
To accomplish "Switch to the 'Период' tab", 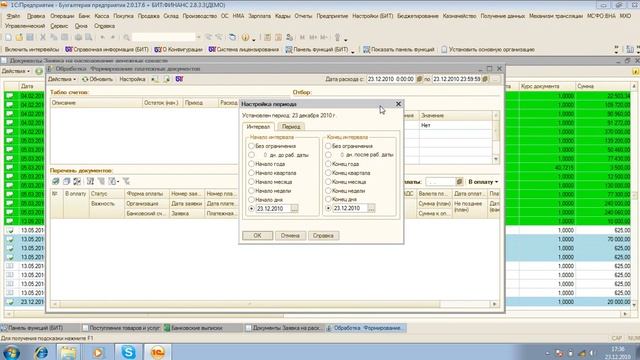I will 291,127.
